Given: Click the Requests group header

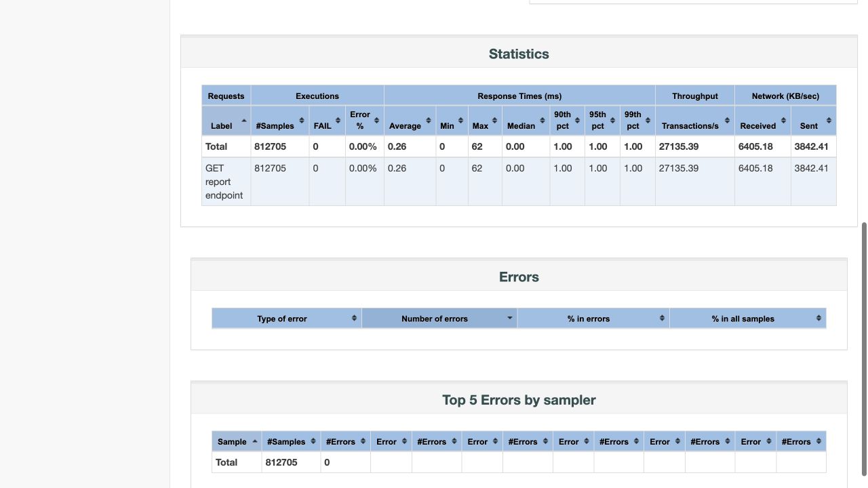Looking at the screenshot, I should pyautogui.click(x=226, y=96).
